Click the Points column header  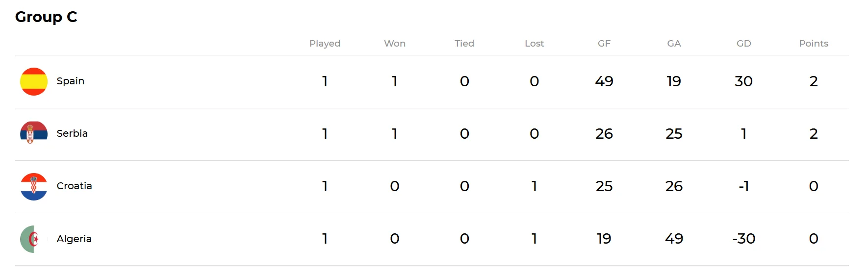click(814, 43)
